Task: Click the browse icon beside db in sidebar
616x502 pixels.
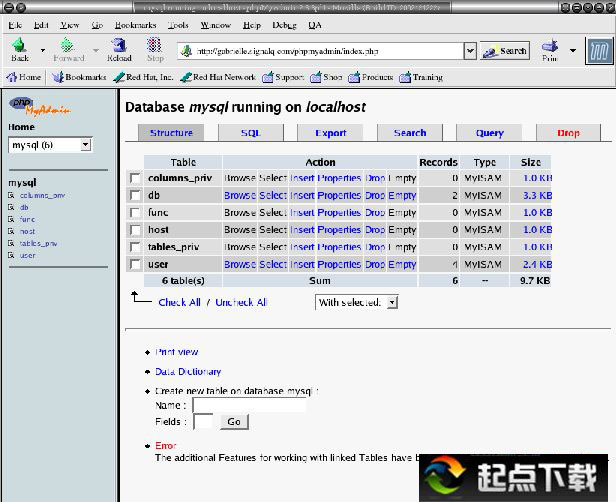Action: click(11, 207)
